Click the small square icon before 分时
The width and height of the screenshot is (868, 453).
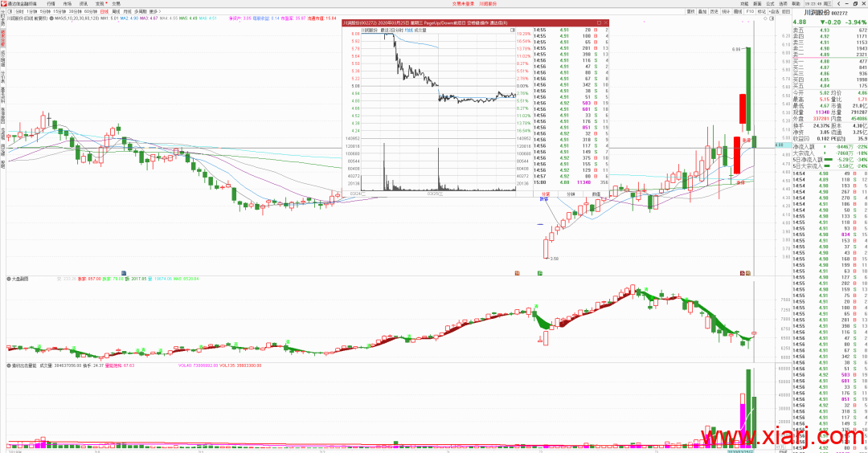[10, 11]
